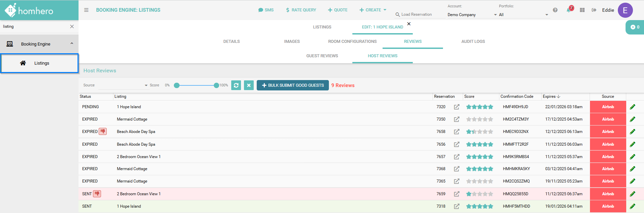Edit the pending 1 Hope Island review
The width and height of the screenshot is (644, 213).
pyautogui.click(x=632, y=107)
